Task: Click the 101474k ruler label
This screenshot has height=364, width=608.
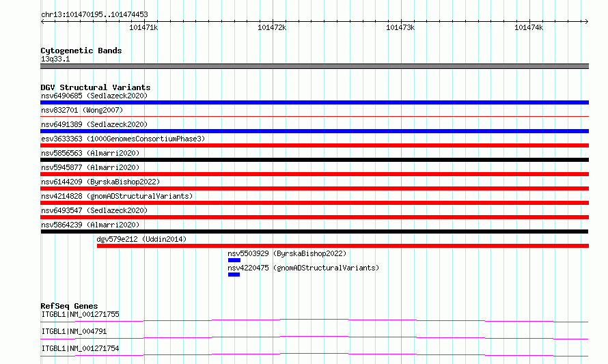Action: (x=529, y=27)
